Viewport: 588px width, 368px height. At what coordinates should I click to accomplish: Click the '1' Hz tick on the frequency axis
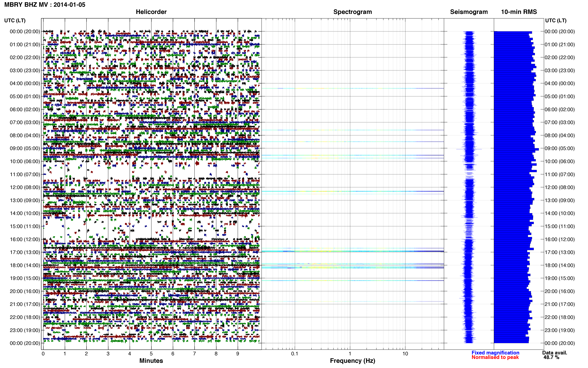coord(350,354)
